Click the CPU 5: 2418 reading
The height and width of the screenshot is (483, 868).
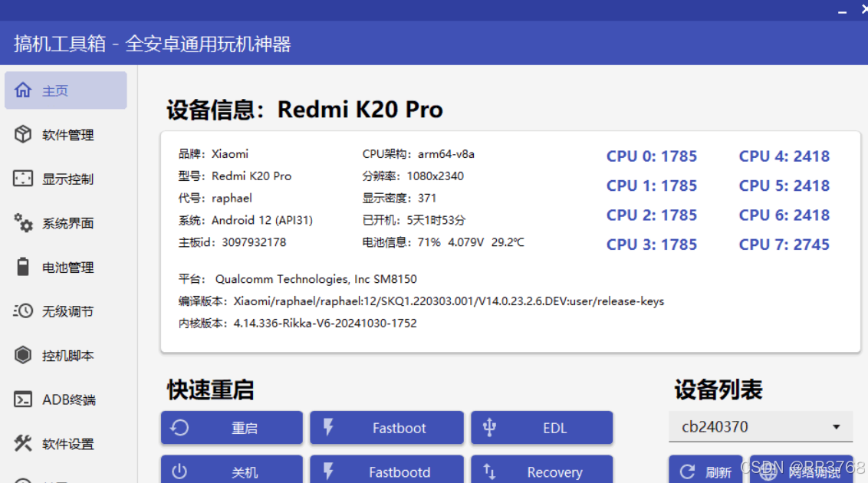point(784,186)
